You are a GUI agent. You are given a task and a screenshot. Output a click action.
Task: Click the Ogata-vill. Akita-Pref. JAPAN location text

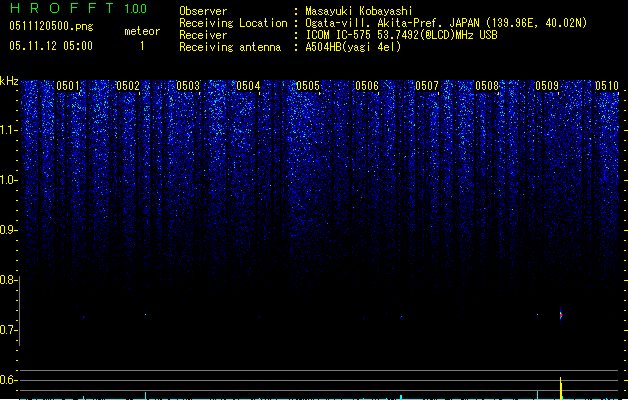click(x=446, y=23)
